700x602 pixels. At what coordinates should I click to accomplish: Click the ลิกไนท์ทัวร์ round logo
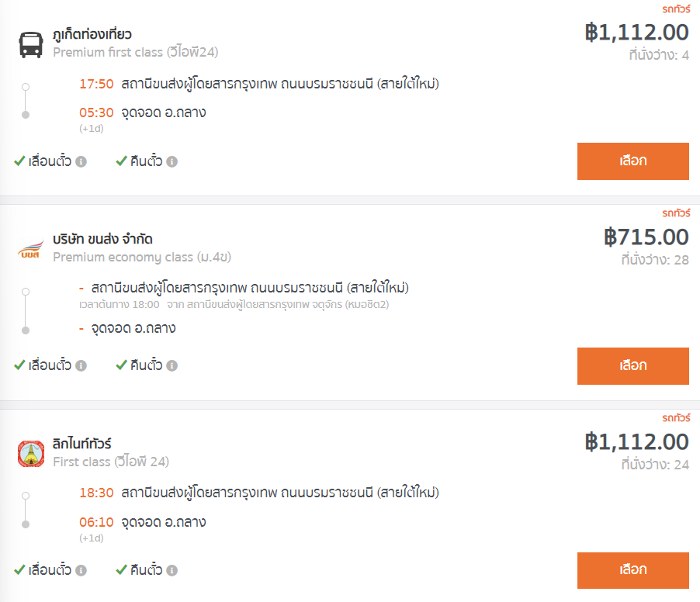tap(31, 454)
